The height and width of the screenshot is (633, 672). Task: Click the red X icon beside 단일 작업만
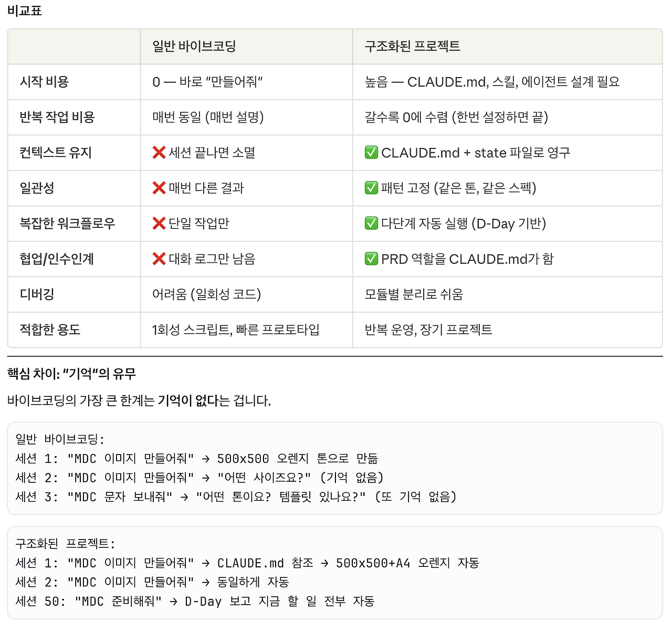[x=159, y=224]
